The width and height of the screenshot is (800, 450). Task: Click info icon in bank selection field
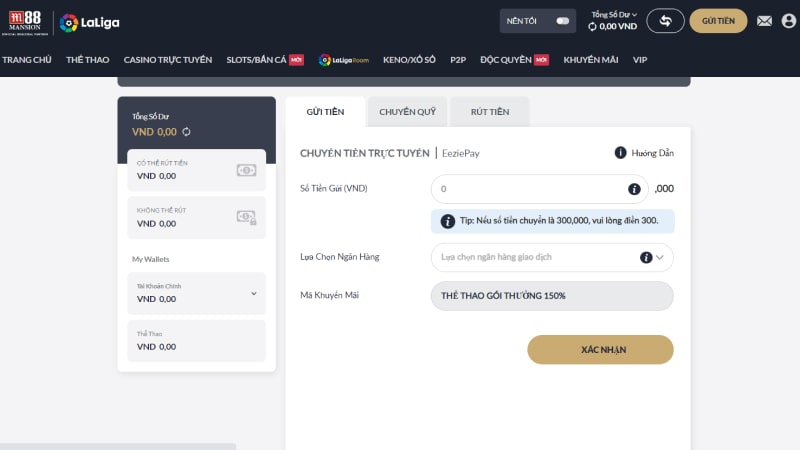pyautogui.click(x=646, y=258)
